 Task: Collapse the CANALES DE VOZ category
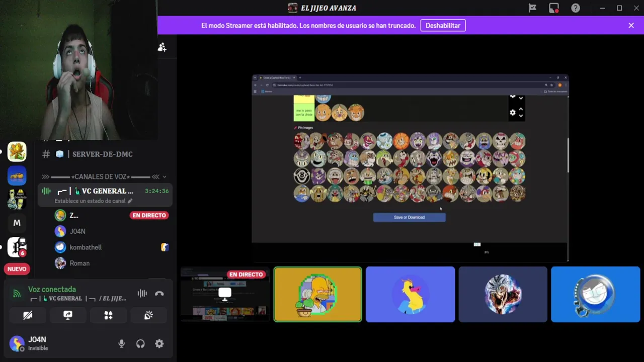(x=105, y=176)
